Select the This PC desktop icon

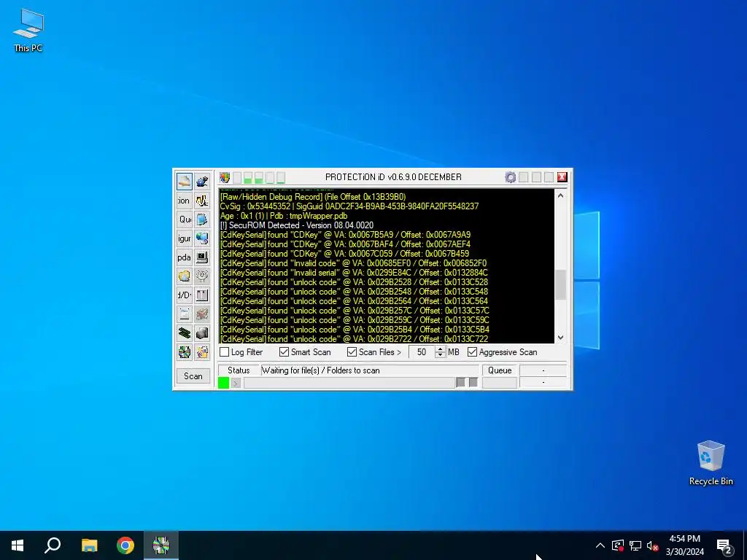(28, 31)
